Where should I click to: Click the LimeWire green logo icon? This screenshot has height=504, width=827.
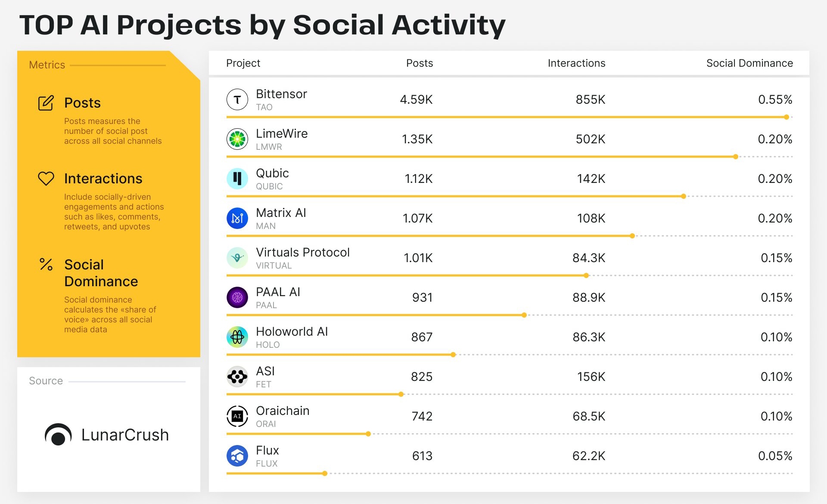point(237,139)
